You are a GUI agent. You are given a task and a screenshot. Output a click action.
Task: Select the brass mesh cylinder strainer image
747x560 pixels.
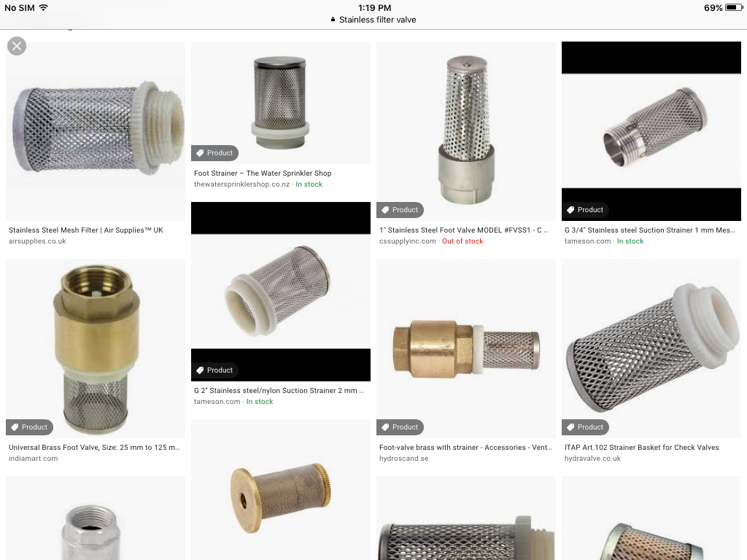pyautogui.click(x=281, y=489)
